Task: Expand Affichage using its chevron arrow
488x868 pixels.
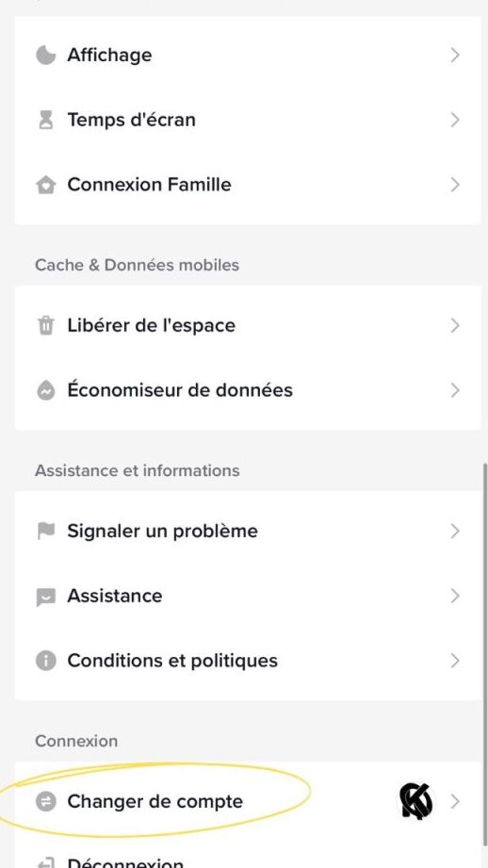Action: tap(455, 55)
